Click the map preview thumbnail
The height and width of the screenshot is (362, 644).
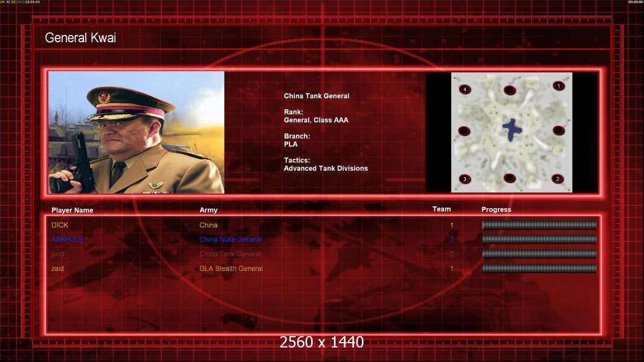(x=511, y=132)
